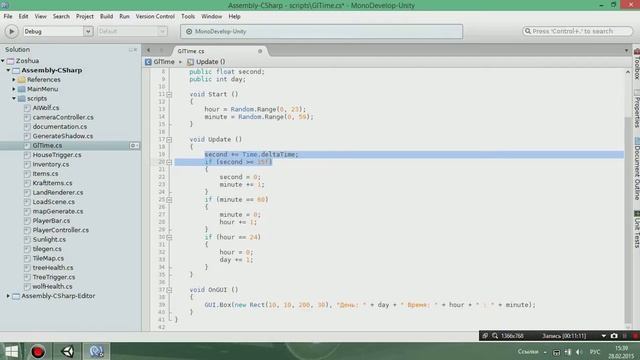The height and width of the screenshot is (360, 640).
Task: Click the volume speaker tray icon
Action: pos(579,352)
